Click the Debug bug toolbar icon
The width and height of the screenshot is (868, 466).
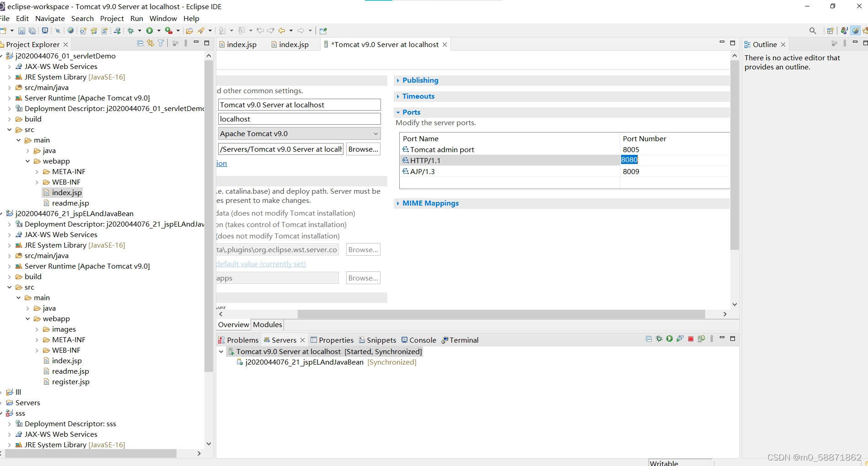pos(131,31)
